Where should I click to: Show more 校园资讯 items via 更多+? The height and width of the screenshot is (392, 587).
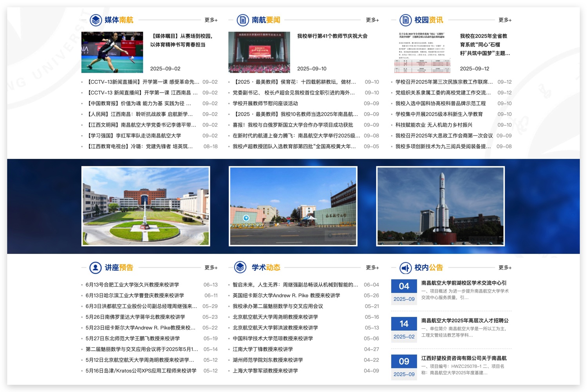point(505,20)
